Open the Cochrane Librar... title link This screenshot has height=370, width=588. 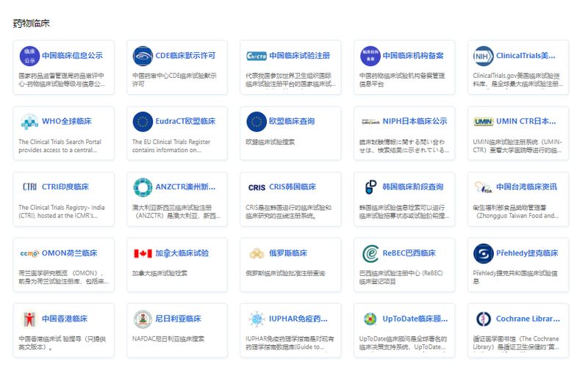coord(528,319)
